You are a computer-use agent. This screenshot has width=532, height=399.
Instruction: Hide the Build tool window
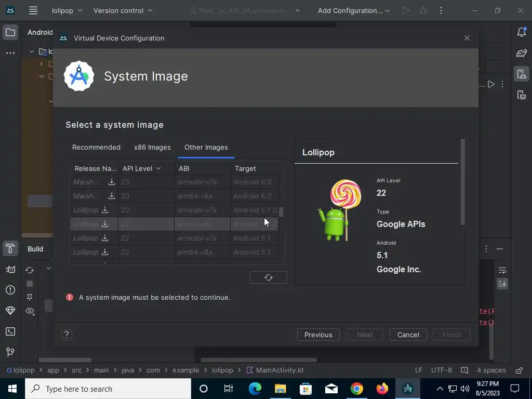[499, 249]
